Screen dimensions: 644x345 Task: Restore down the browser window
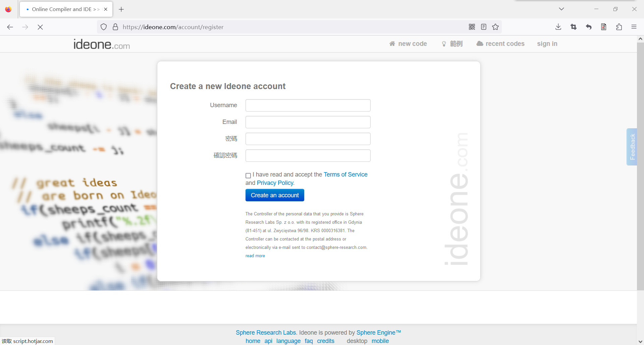[x=615, y=9]
